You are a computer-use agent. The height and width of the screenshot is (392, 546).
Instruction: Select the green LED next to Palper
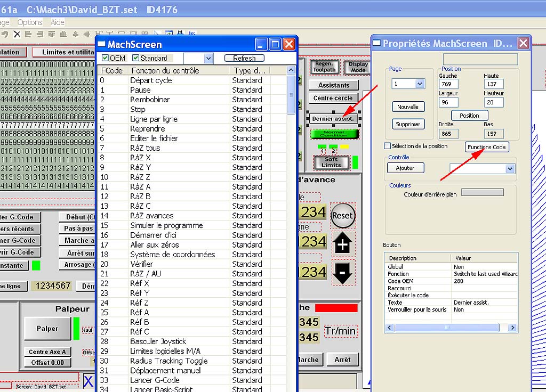[x=76, y=329]
